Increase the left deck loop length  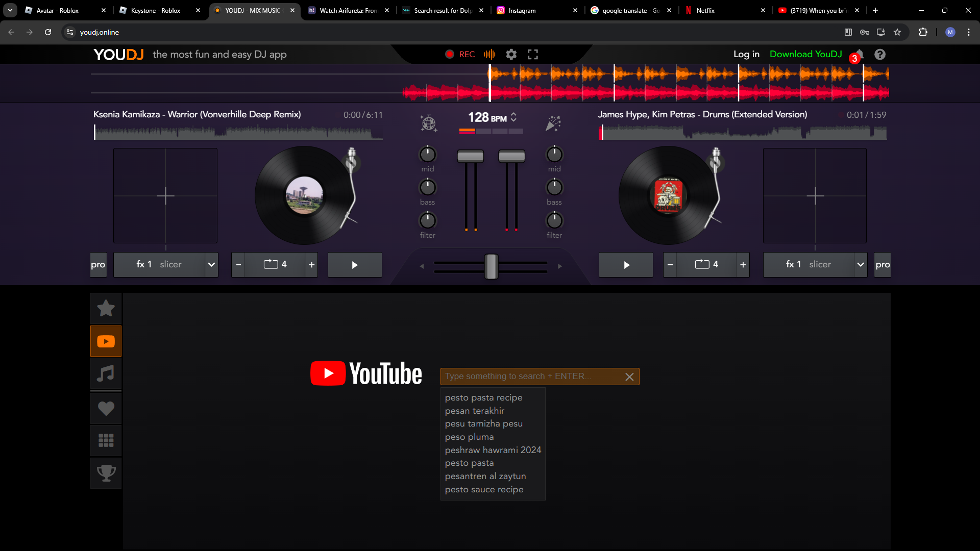[x=311, y=265]
